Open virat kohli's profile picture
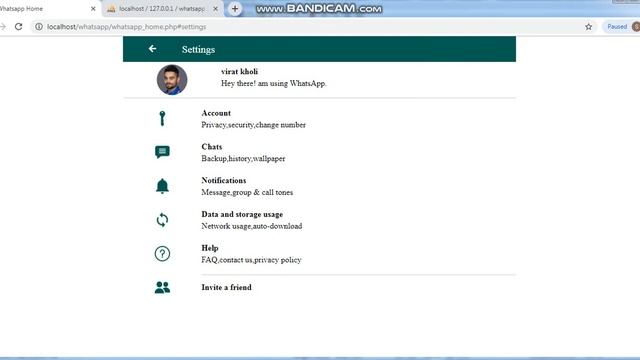Viewport: 640px width, 360px height. pos(172,80)
